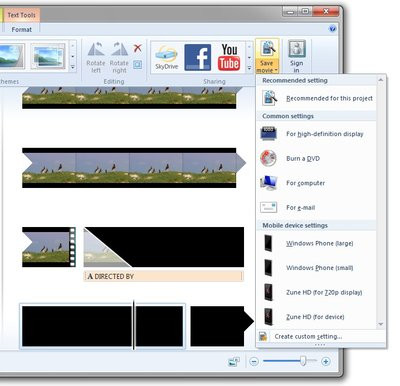Select the For computer setting
Image resolution: width=400 pixels, height=386 pixels.
(316, 183)
